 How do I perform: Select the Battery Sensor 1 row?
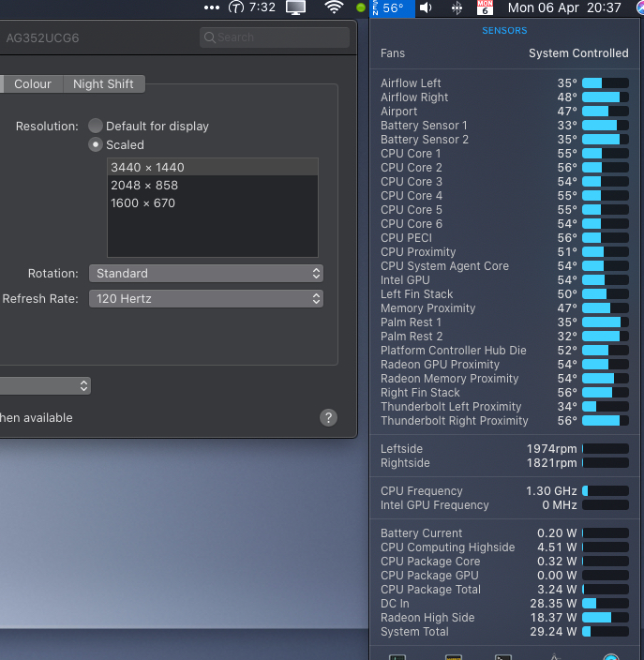pyautogui.click(x=504, y=126)
